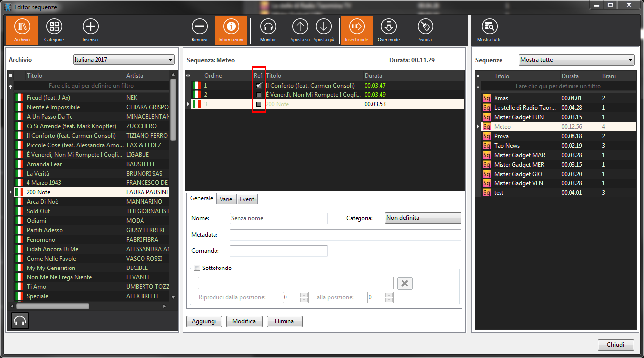Click the Sottofondo file path field
This screenshot has width=644, height=358.
click(x=295, y=283)
